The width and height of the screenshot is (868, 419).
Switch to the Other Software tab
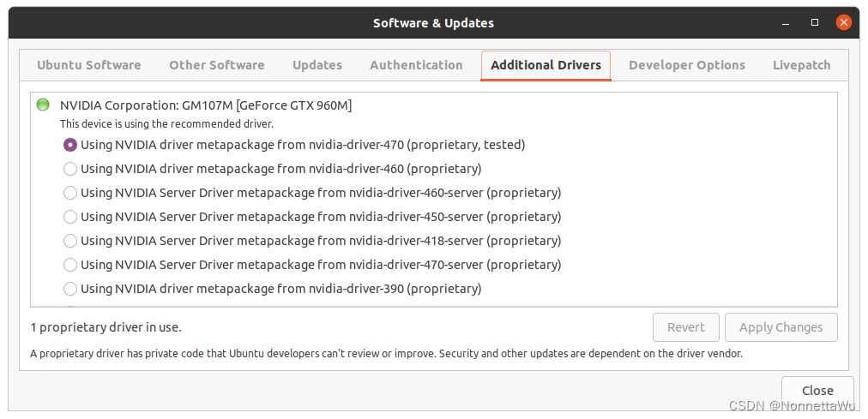(x=216, y=65)
